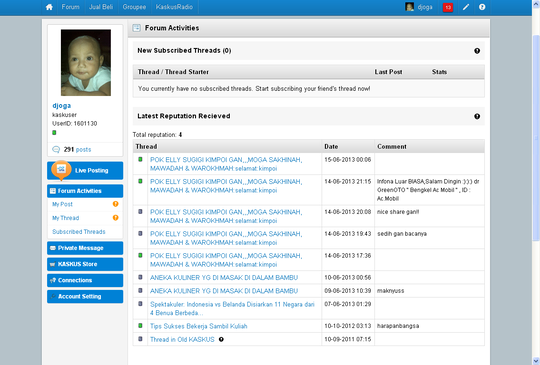Click orange help icon beside My Thread
The width and height of the screenshot is (540, 365).
point(116,218)
